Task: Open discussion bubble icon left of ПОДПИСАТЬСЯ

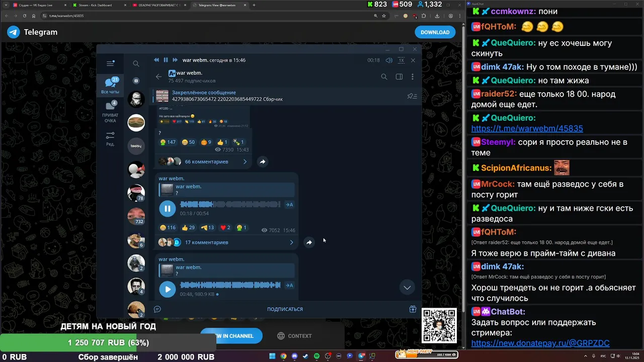Action: pyautogui.click(x=157, y=309)
